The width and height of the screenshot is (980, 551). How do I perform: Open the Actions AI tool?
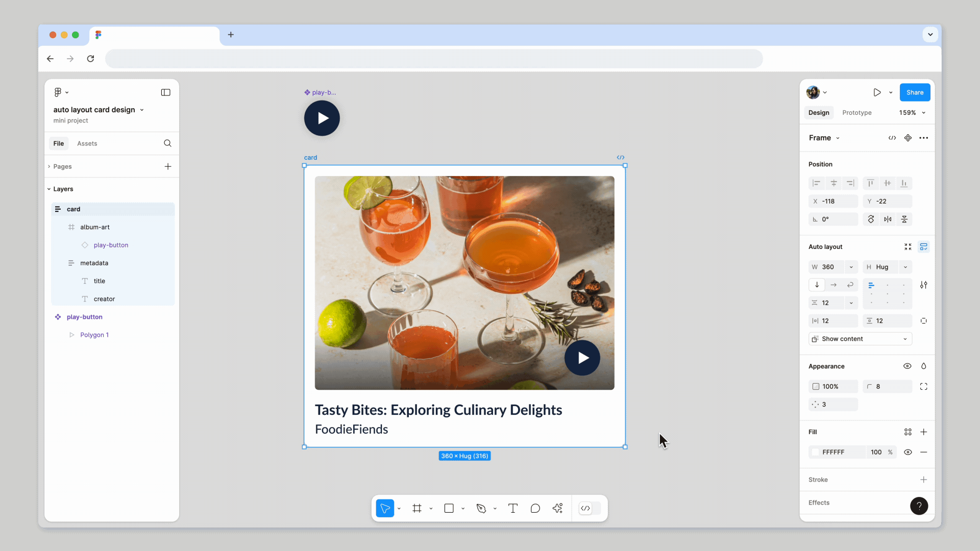[x=557, y=508]
